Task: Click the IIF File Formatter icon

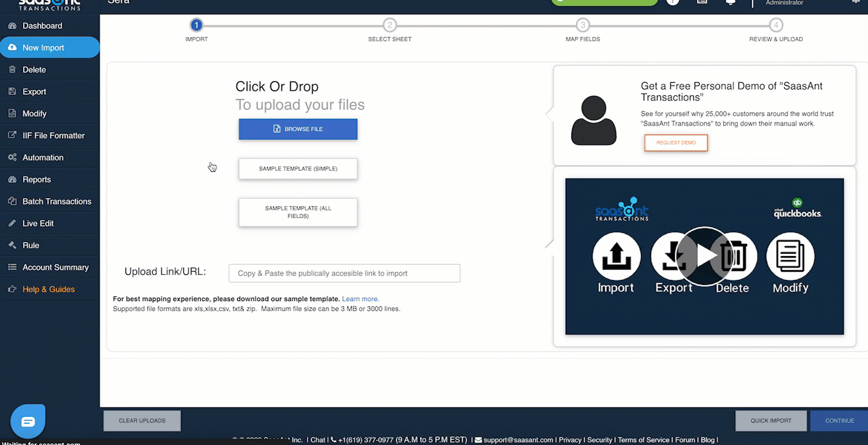Action: point(12,136)
